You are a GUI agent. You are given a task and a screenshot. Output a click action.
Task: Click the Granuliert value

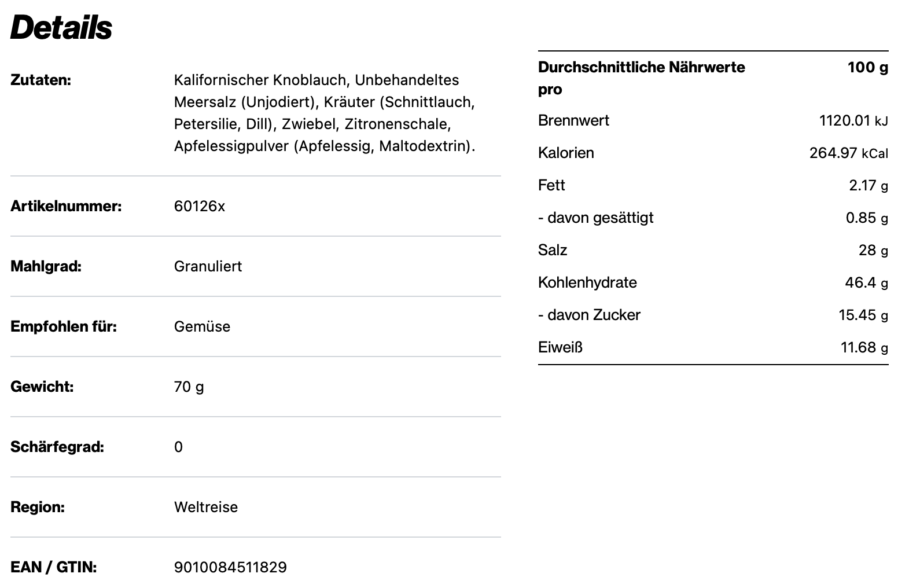[x=208, y=266]
